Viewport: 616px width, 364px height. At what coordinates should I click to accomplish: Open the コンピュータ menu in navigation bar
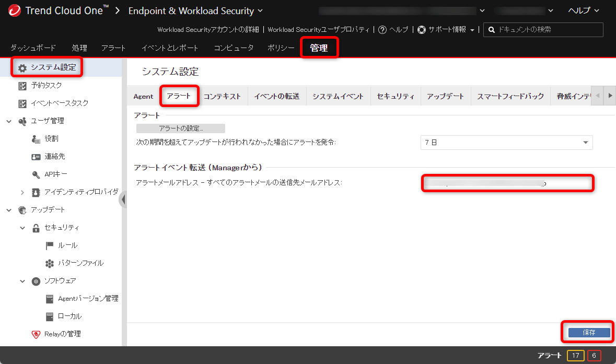coord(233,48)
